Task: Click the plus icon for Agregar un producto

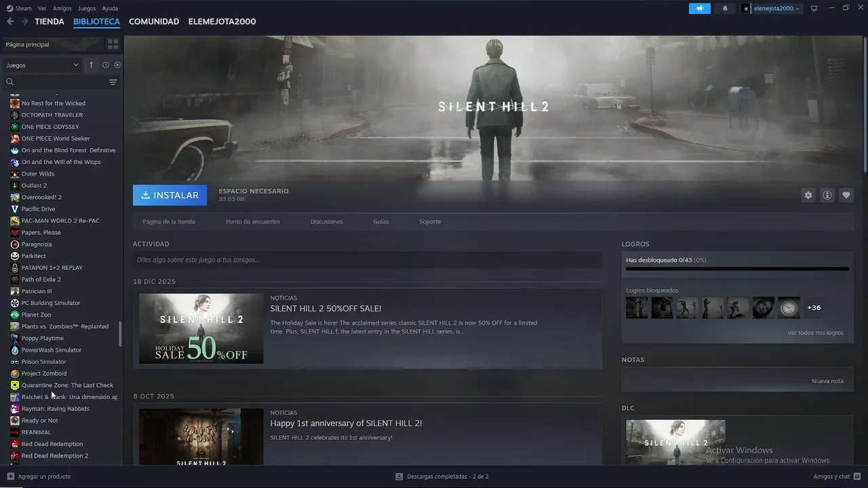Action: (10, 476)
